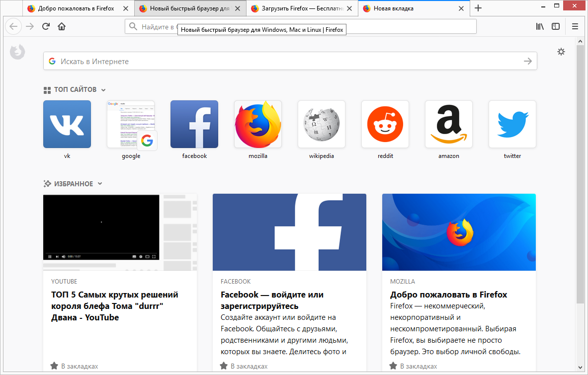
Task: Switch to 'Новый быстрый браузер для' tab
Action: [190, 8]
